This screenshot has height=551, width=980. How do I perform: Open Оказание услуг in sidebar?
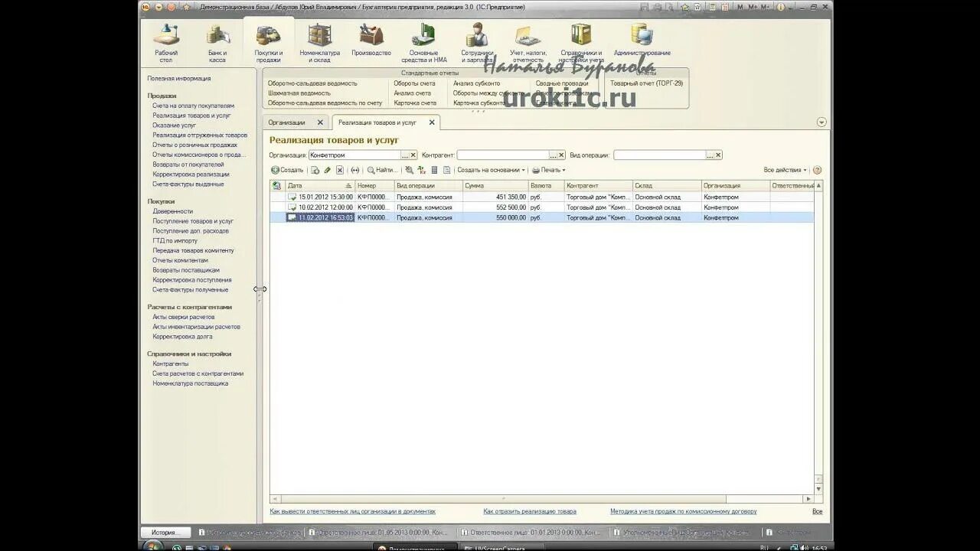tap(174, 125)
